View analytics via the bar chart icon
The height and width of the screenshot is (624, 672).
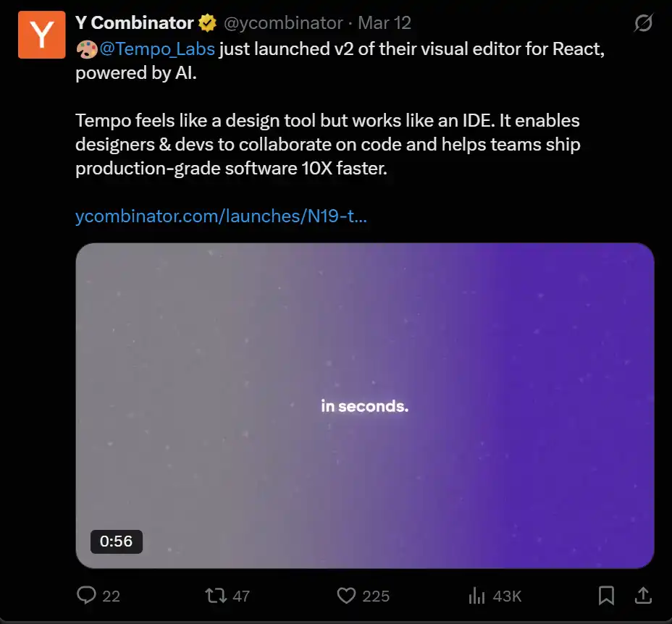pyautogui.click(x=476, y=596)
